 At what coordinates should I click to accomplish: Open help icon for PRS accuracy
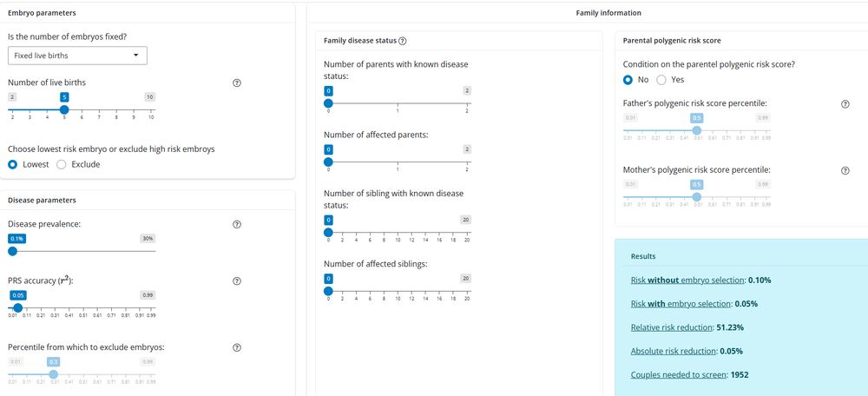pos(237,281)
